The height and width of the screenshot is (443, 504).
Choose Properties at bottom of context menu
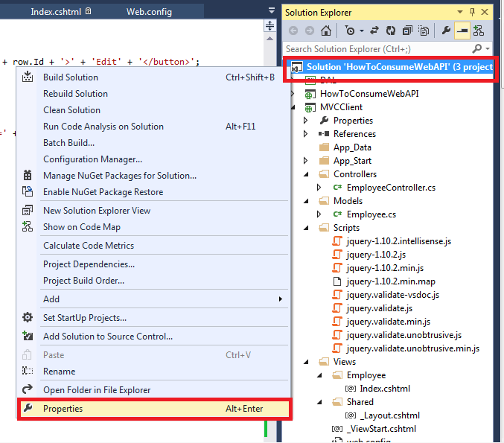153,409
